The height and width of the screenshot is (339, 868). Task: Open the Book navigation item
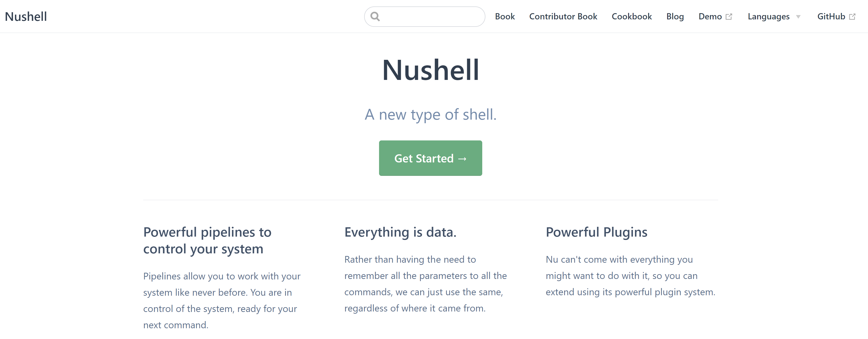(x=505, y=16)
